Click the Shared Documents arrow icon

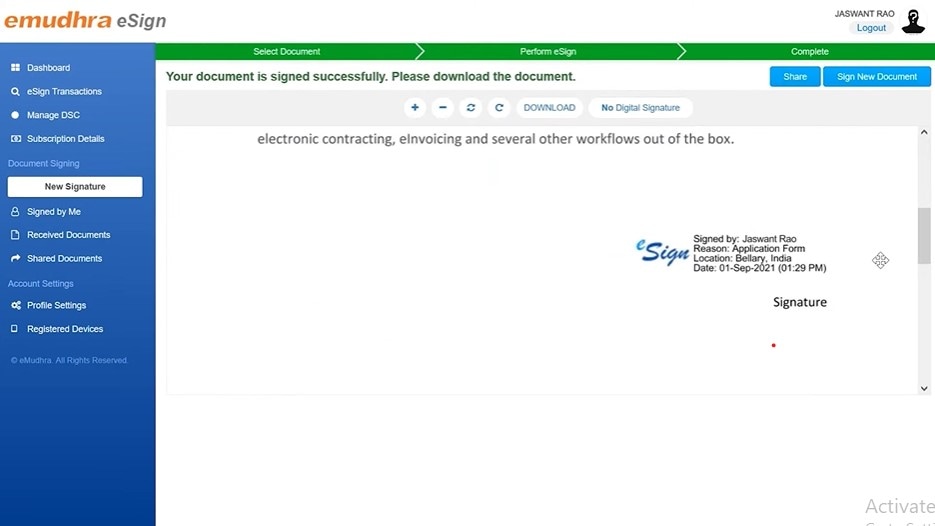click(x=16, y=258)
